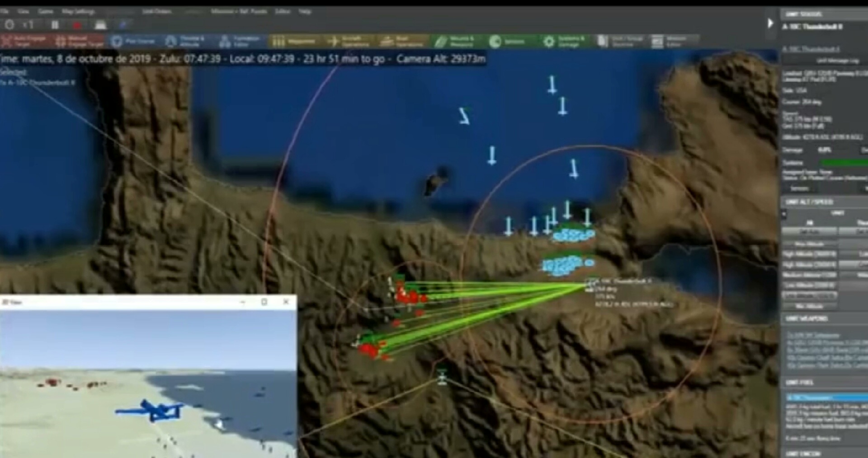
Task: Open the Unit Orders menu
Action: tap(156, 11)
